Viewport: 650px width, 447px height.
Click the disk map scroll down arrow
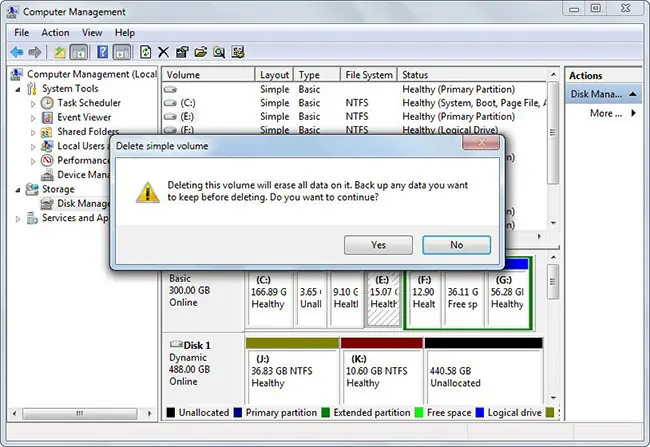(x=553, y=398)
